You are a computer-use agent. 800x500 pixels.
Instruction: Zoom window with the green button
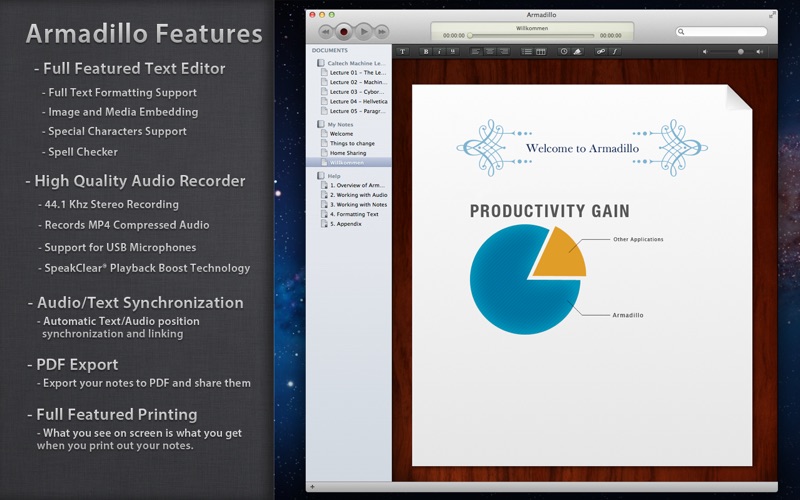(332, 15)
